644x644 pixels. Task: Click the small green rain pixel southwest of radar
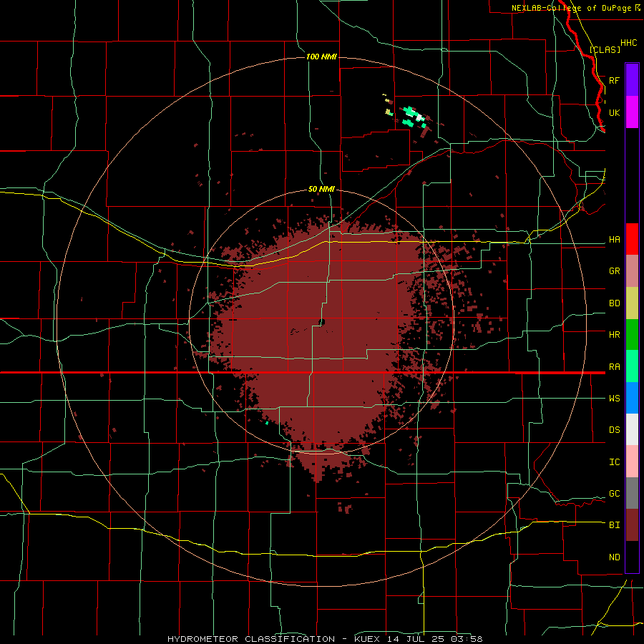click(x=267, y=423)
